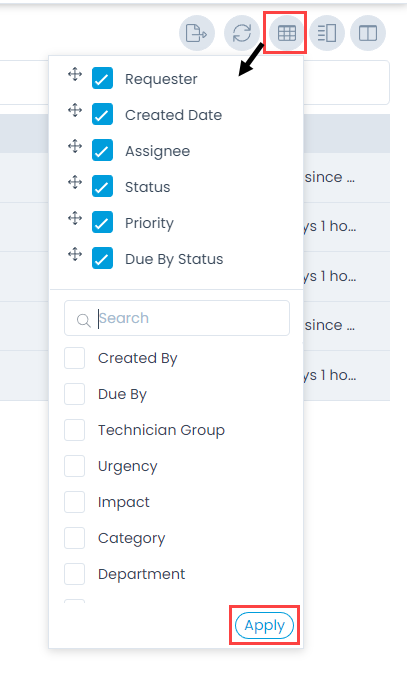Viewport: 407px width, 688px height.
Task: Check the Urgency column option
Action: pyautogui.click(x=75, y=466)
